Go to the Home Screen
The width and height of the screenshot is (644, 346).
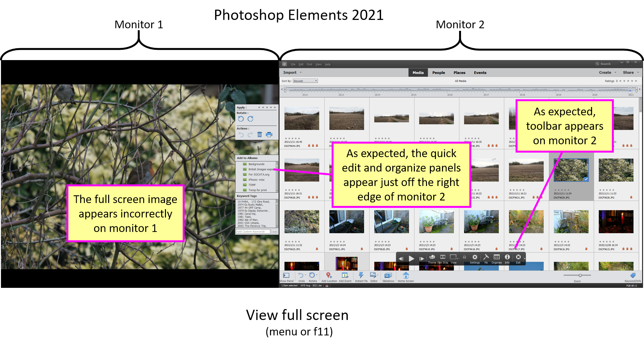click(406, 275)
